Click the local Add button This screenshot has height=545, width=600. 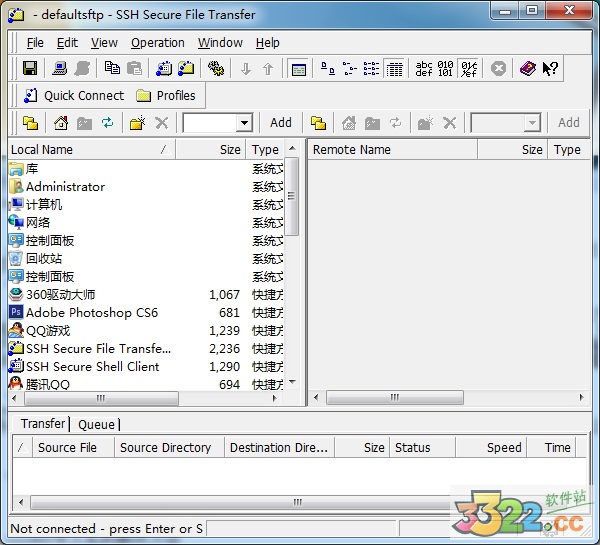(x=281, y=123)
